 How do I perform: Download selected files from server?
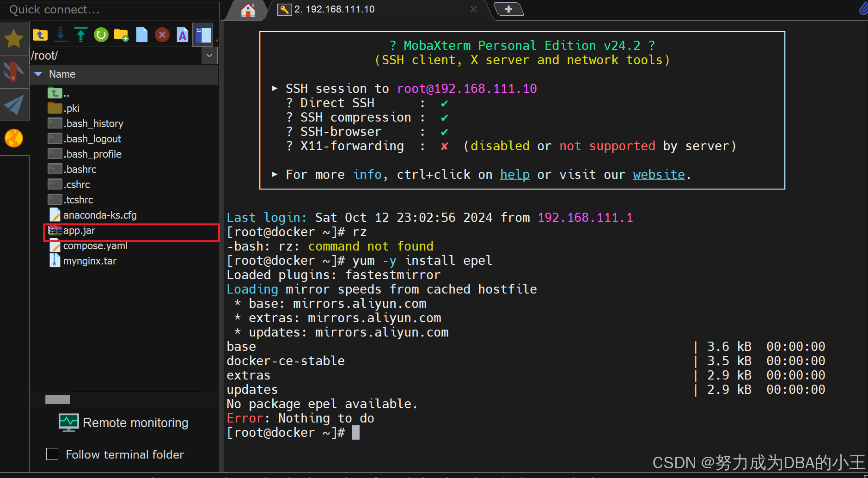tap(61, 35)
